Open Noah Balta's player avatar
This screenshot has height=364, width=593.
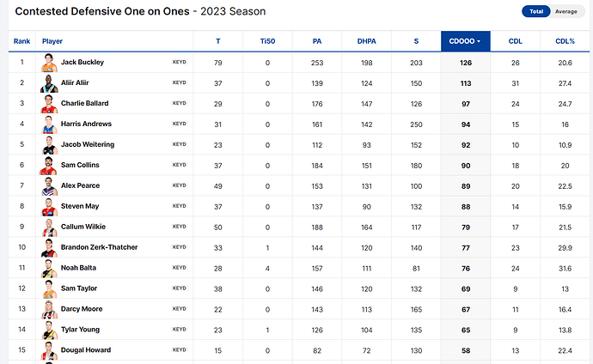click(49, 269)
